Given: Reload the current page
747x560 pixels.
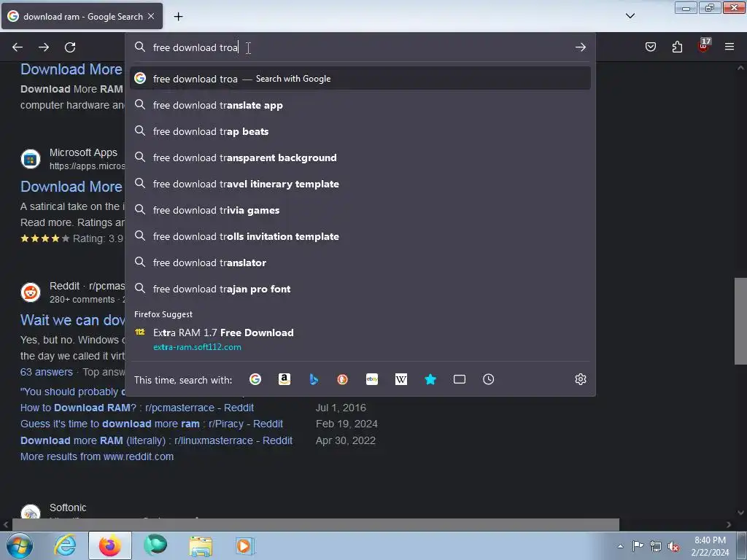Looking at the screenshot, I should (x=70, y=47).
